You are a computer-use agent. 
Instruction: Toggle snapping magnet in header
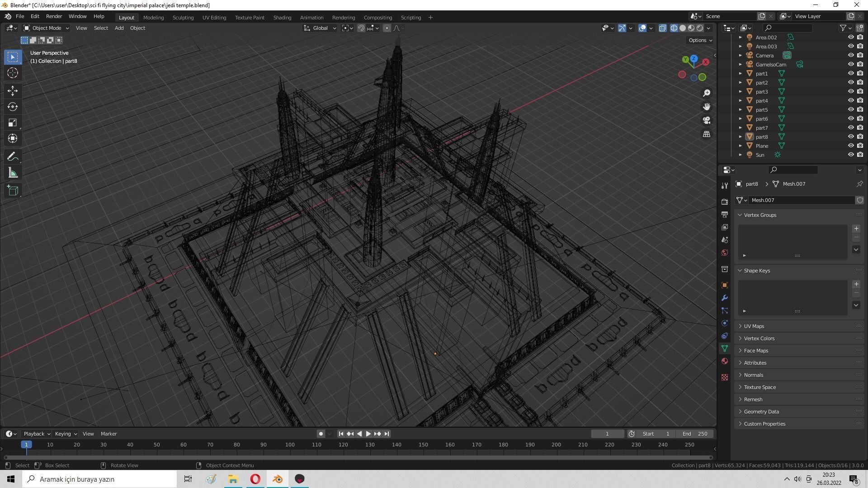361,28
